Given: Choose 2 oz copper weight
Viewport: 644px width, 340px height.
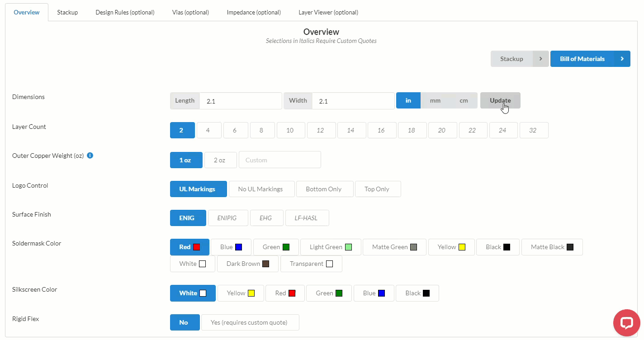Looking at the screenshot, I should tap(220, 160).
